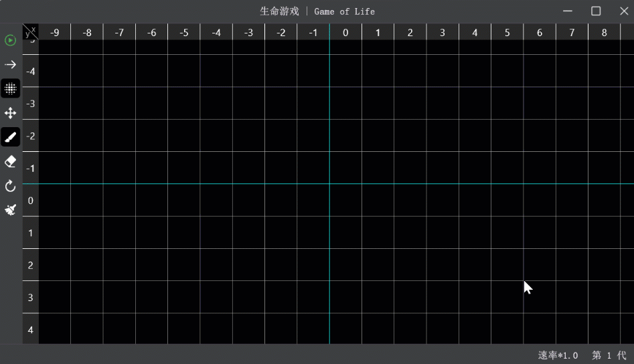Clear the board with the broom icon
The height and width of the screenshot is (364, 634).
tap(11, 209)
